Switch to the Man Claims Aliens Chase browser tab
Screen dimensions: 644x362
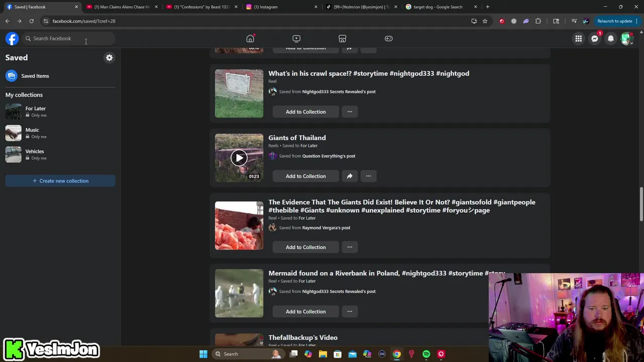122,7
